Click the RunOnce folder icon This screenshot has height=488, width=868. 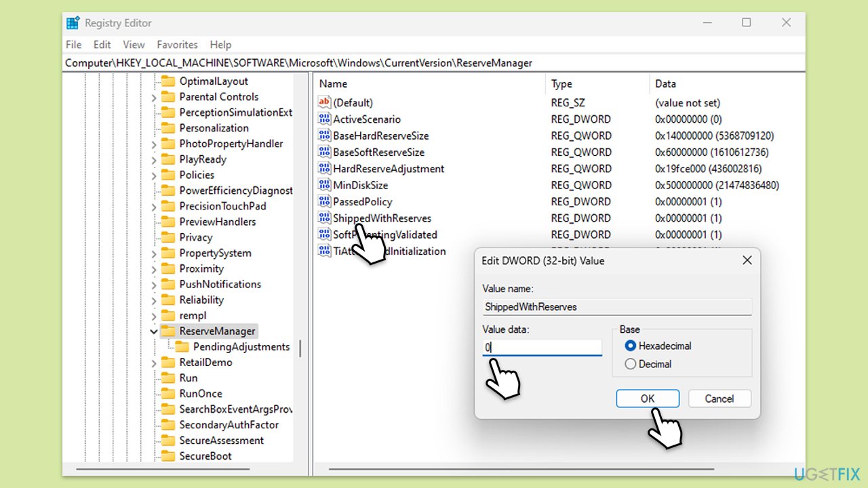(167, 393)
